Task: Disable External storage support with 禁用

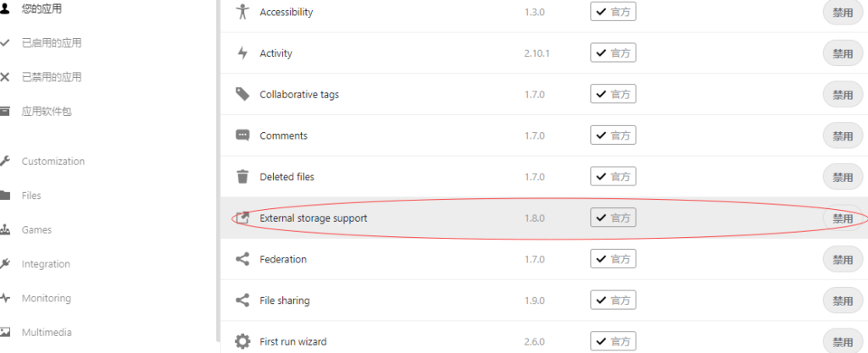Action: point(843,218)
